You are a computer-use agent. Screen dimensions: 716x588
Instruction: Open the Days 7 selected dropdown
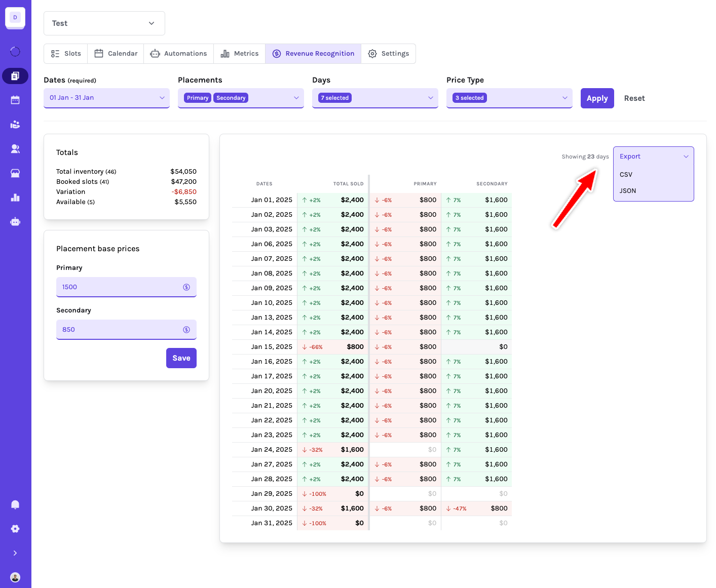[x=375, y=98]
